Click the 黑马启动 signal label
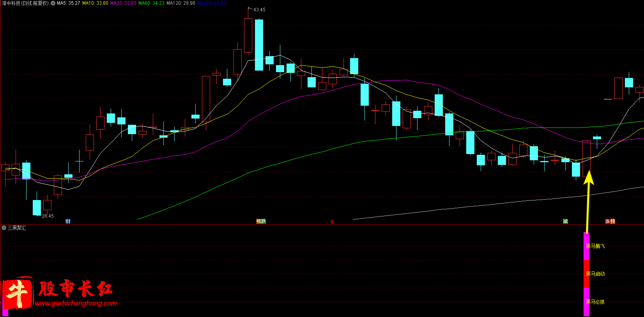644x317 pixels. click(x=595, y=274)
